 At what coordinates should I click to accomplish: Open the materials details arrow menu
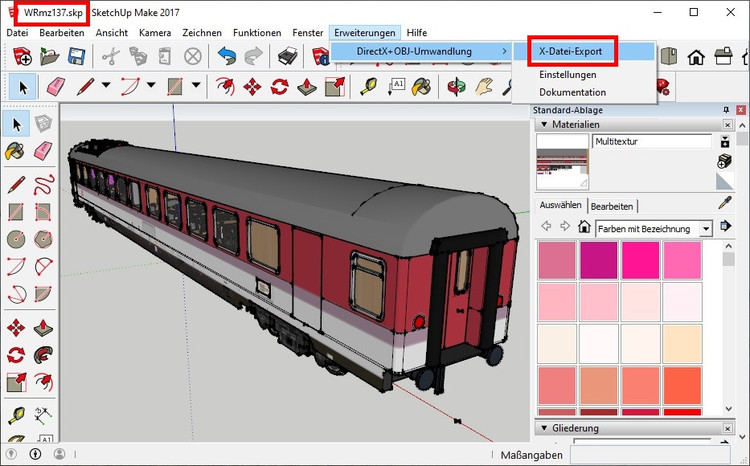tap(726, 225)
